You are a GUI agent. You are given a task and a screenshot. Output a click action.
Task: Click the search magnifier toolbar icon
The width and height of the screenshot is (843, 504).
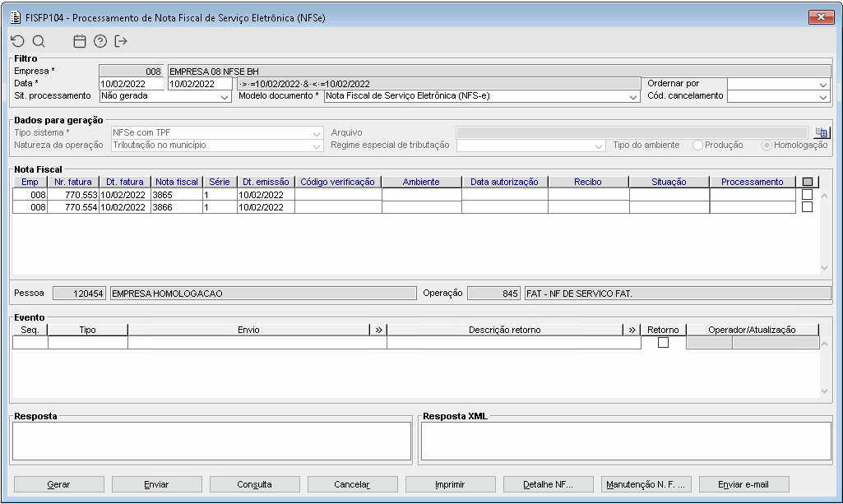click(x=39, y=41)
